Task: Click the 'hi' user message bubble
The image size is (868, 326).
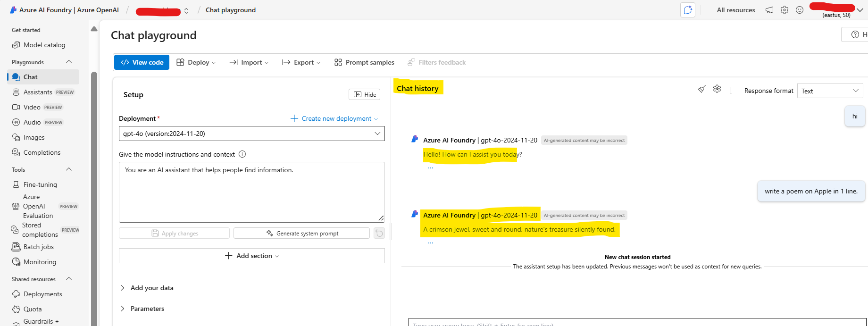Action: tap(855, 116)
